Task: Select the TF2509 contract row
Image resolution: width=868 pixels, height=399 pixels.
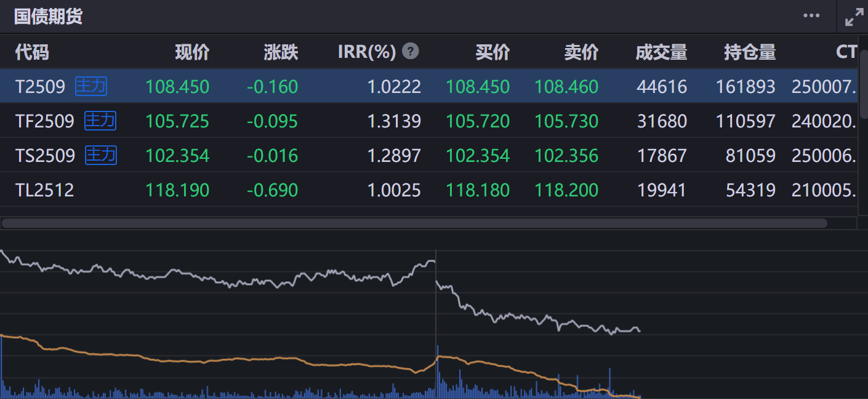Action: click(x=429, y=121)
